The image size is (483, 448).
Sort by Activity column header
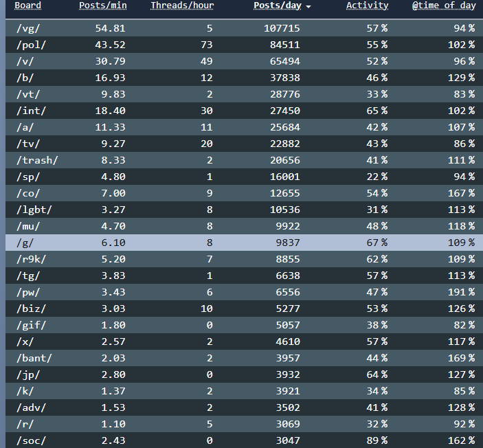point(367,5)
